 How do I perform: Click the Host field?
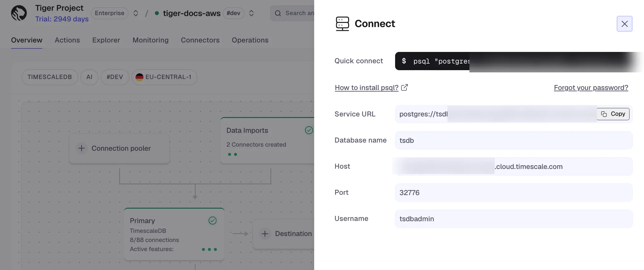point(514,166)
